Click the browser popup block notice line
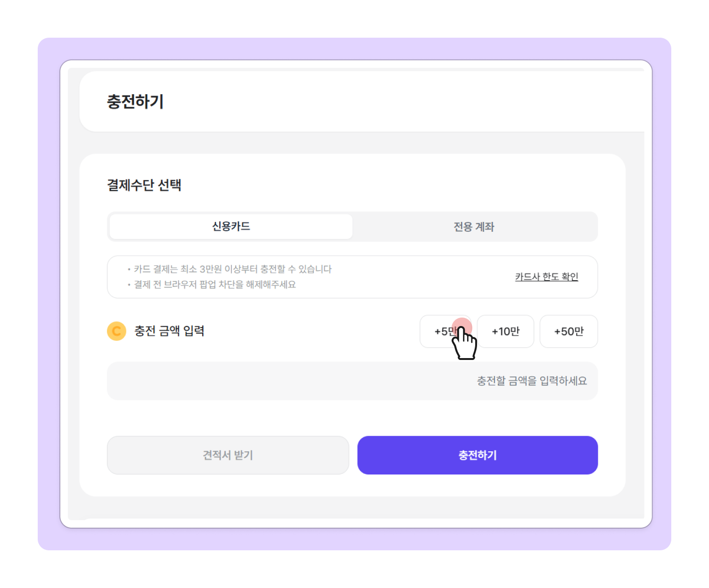Viewport: 709px width, 588px height. click(x=215, y=285)
